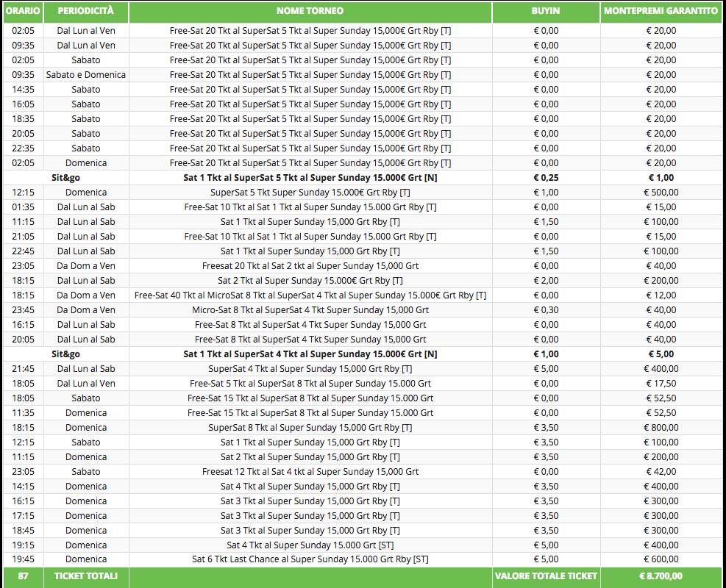Click 'Sat 4 Tkt al Super Sunday 15.000 Grt [ST]'

tap(310, 545)
